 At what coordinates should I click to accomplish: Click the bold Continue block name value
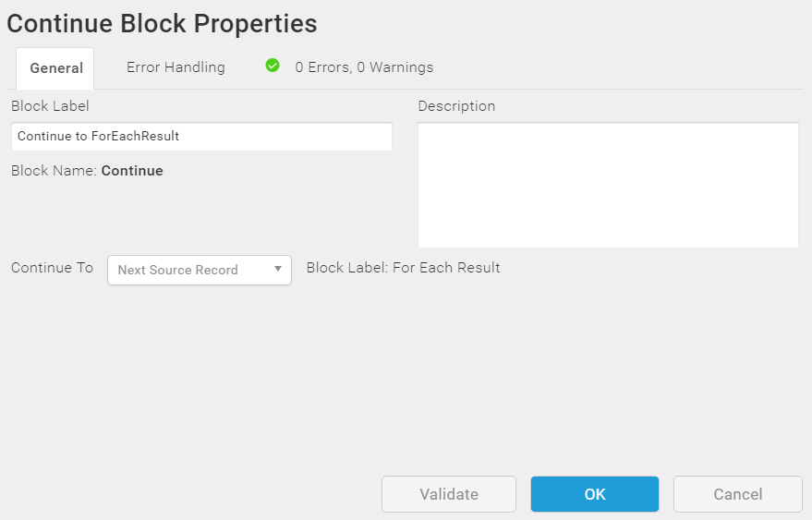[x=132, y=171]
